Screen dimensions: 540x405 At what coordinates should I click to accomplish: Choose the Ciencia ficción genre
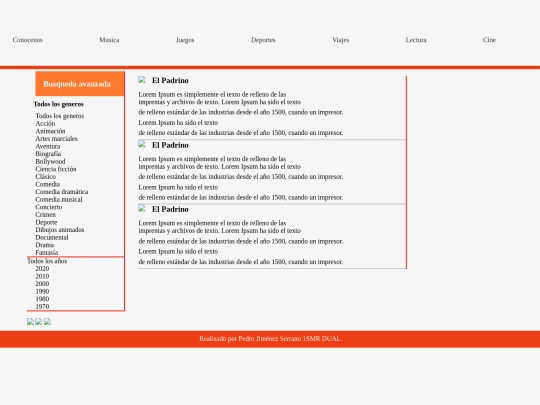pyautogui.click(x=56, y=169)
